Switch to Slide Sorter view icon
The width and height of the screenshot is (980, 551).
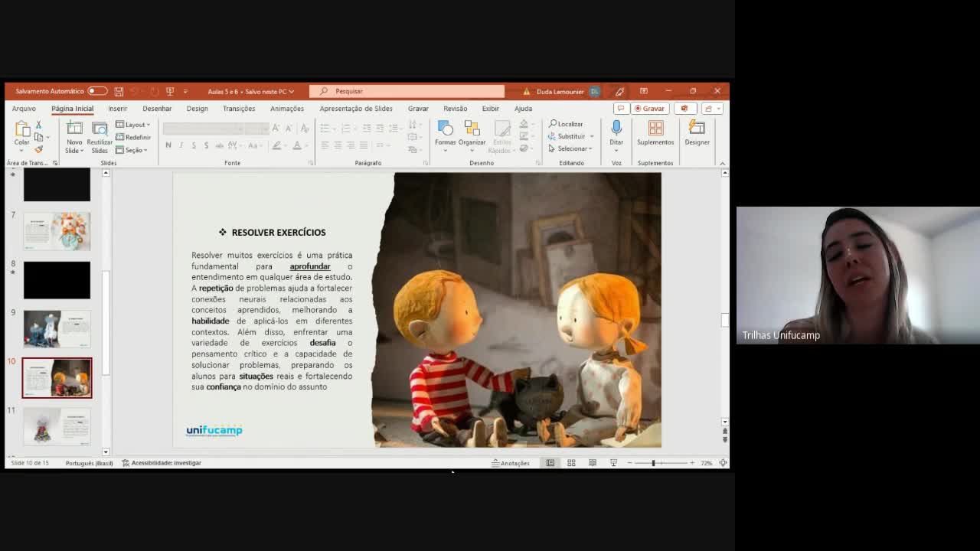571,463
